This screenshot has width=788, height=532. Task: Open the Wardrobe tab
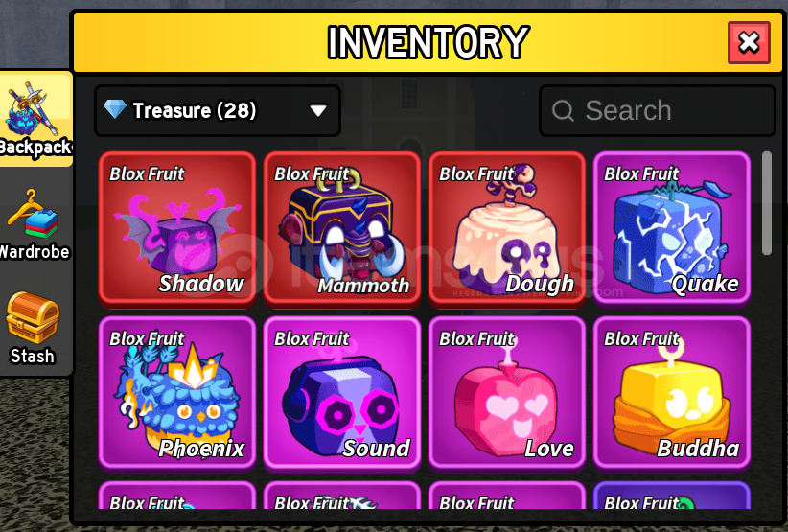tap(35, 224)
